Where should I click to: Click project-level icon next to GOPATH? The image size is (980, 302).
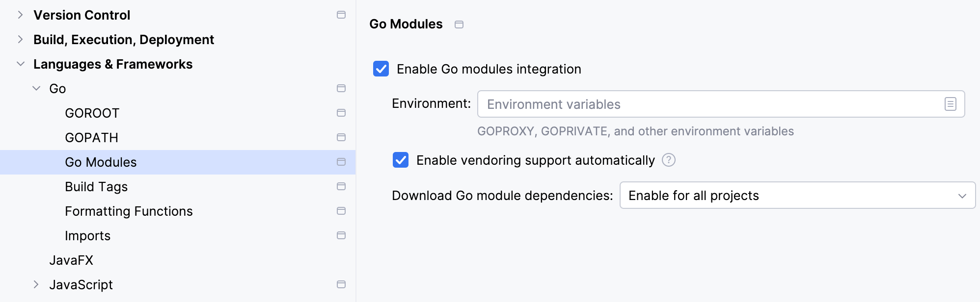tap(341, 137)
